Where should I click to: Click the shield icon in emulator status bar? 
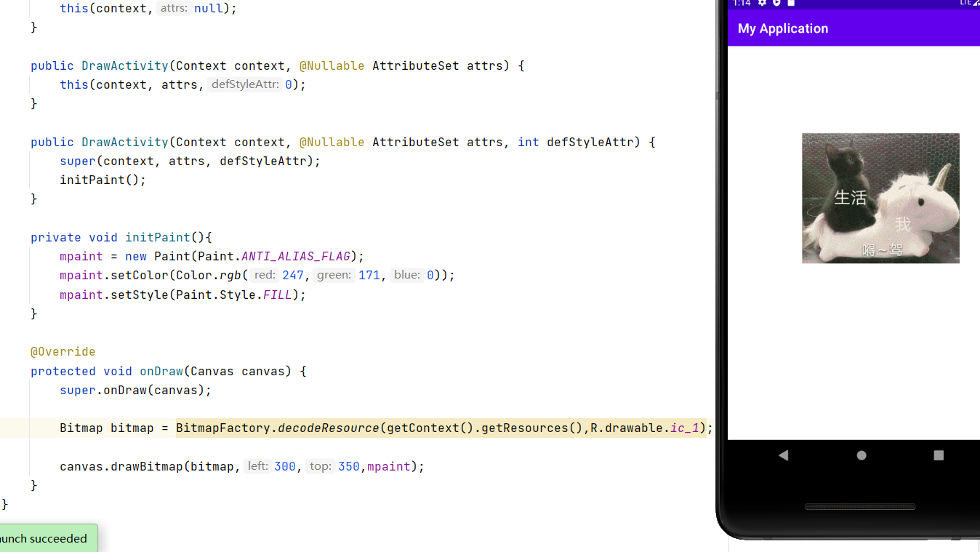click(775, 5)
